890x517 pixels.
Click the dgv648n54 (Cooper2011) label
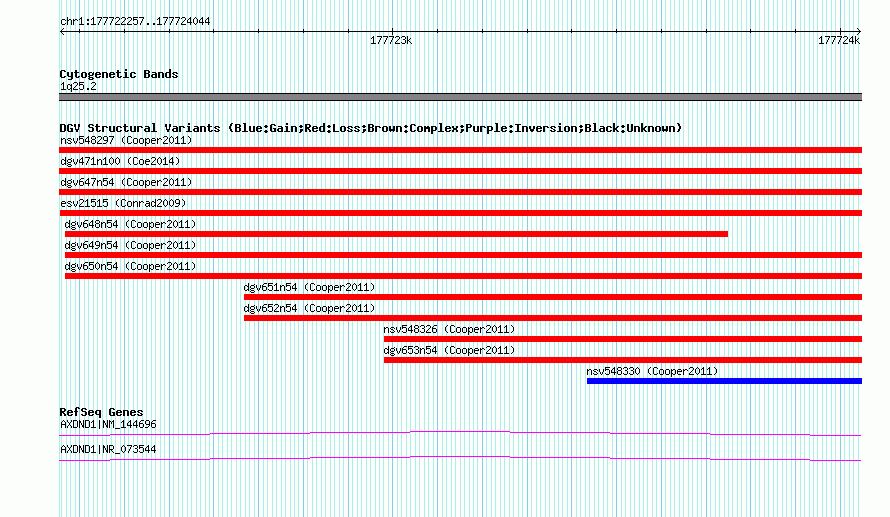coord(130,224)
